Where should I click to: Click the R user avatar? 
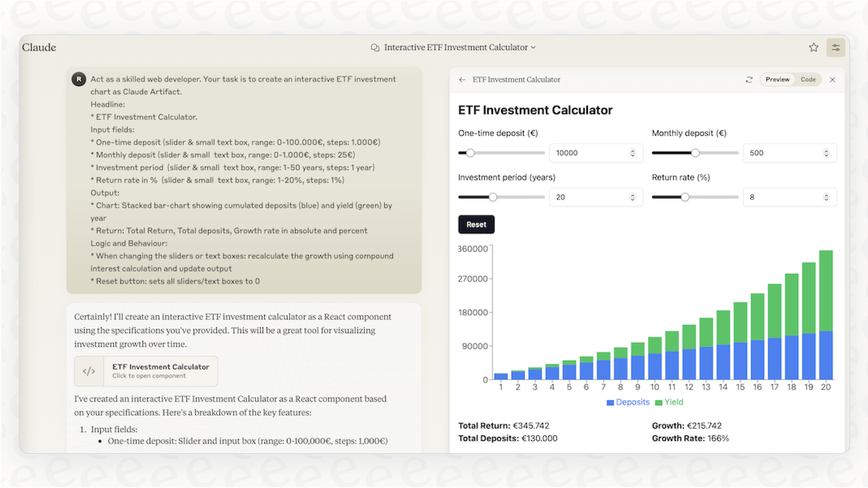(x=78, y=80)
